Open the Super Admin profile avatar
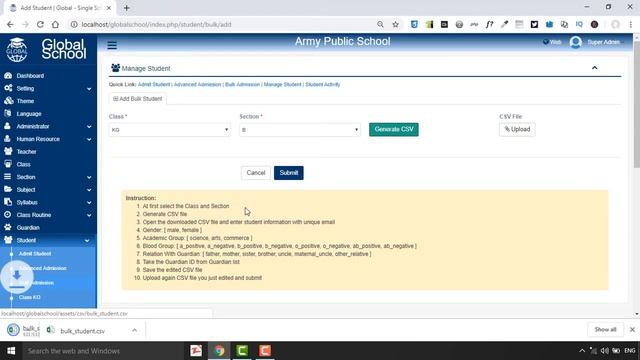This screenshot has height=360, width=640. coord(576,42)
